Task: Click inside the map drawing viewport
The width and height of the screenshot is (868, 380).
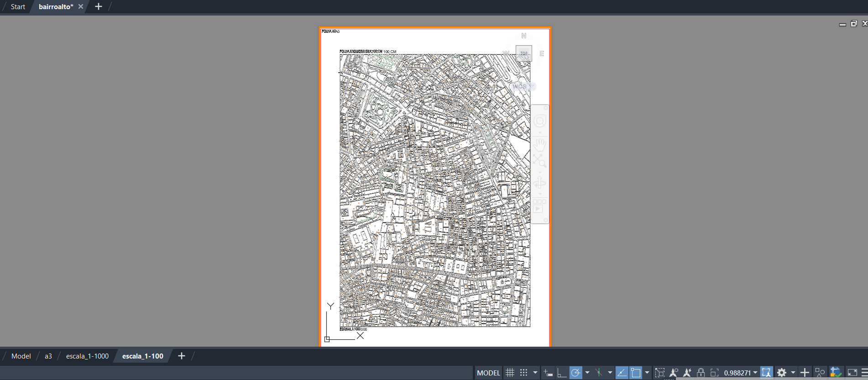Action: pos(435,190)
